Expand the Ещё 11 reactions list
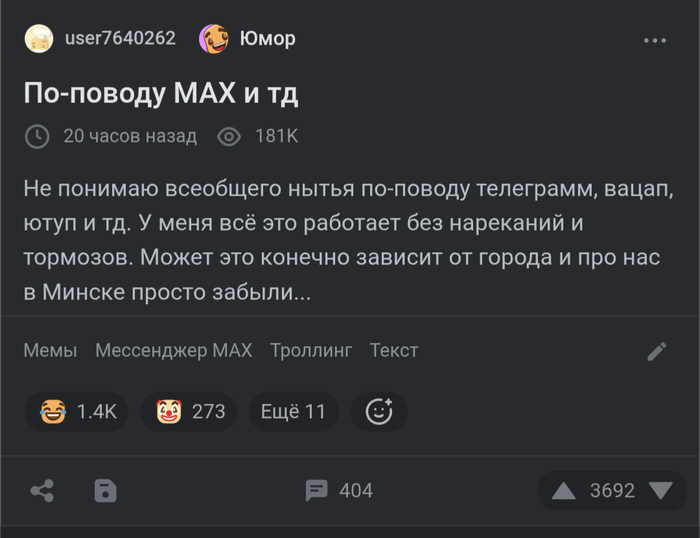This screenshot has width=700, height=538. [293, 411]
